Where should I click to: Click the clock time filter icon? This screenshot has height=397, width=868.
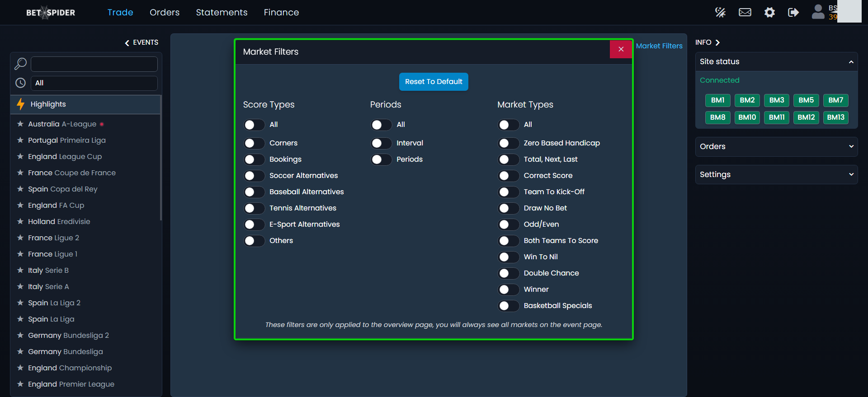click(20, 83)
